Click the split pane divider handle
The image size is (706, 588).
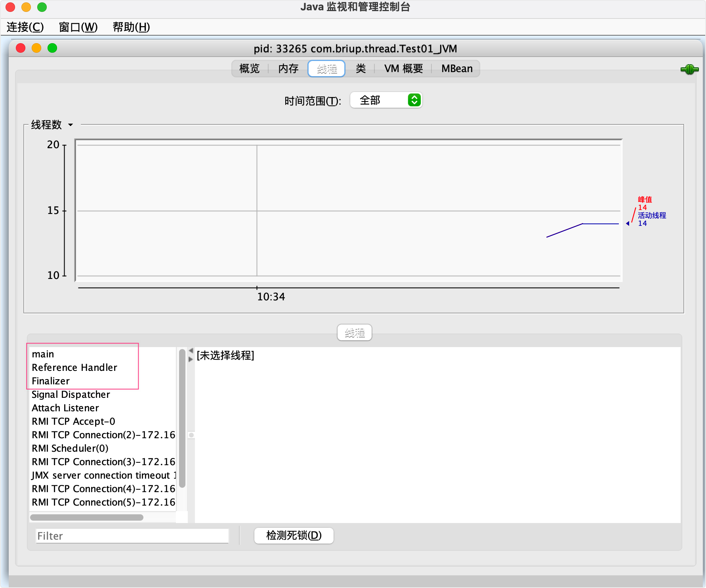click(x=191, y=435)
